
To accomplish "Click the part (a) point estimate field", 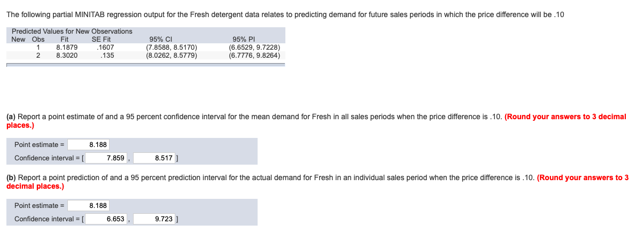I will click(89, 144).
